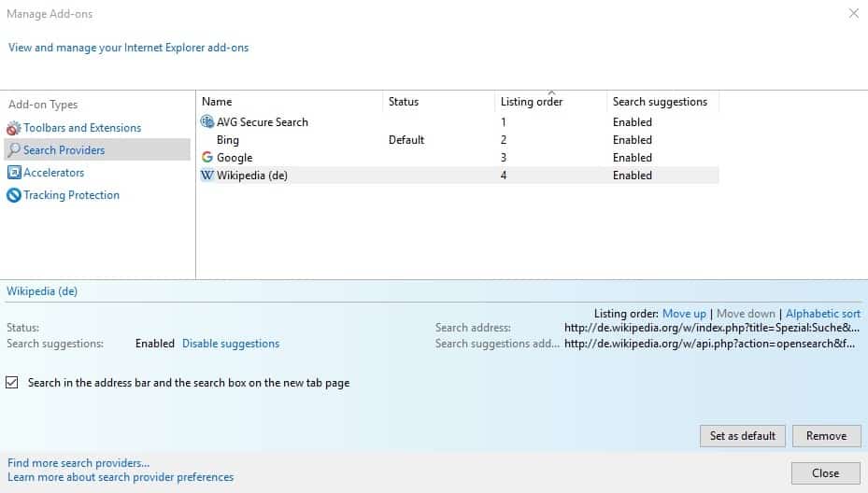
Task: Click listing order 3 for Google
Action: click(504, 158)
